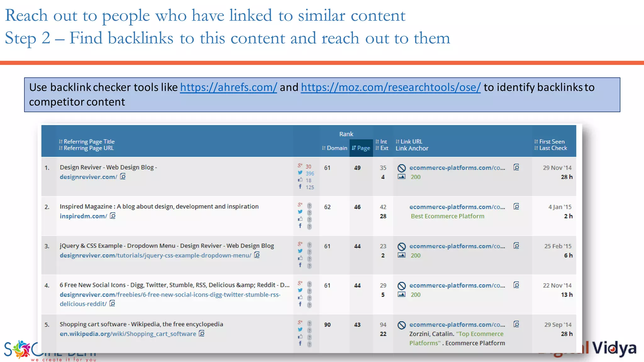Image resolution: width=644 pixels, height=362 pixels.
Task: Click nofollow icon in 6 Free Social Icons row
Action: coord(402,286)
